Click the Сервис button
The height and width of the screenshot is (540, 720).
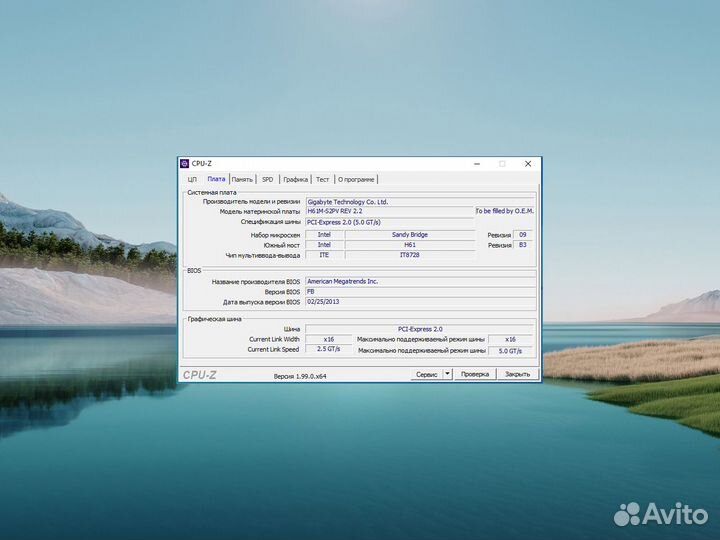click(x=426, y=374)
